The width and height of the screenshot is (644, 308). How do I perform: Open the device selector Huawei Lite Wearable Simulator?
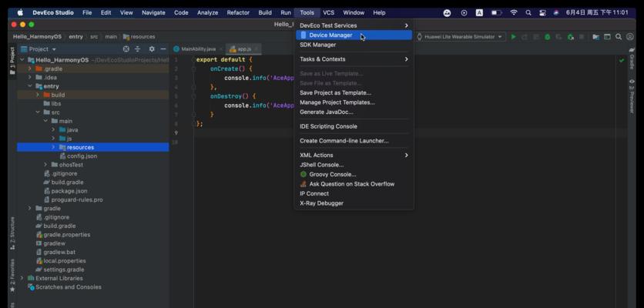pos(460,37)
